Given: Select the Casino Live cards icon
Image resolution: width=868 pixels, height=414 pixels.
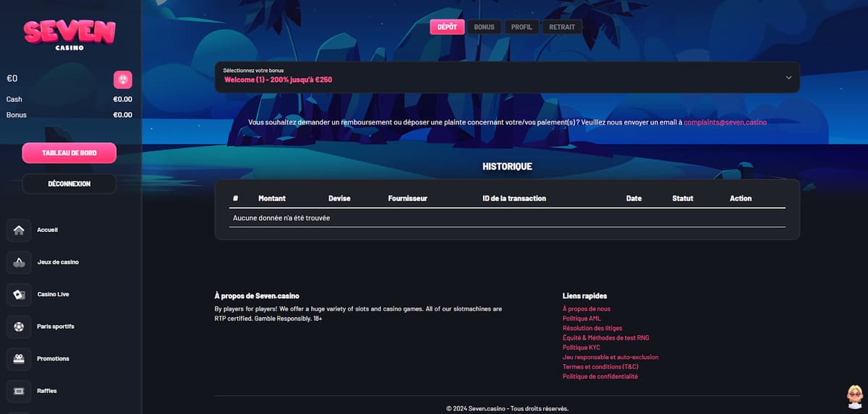Looking at the screenshot, I should coord(19,295).
